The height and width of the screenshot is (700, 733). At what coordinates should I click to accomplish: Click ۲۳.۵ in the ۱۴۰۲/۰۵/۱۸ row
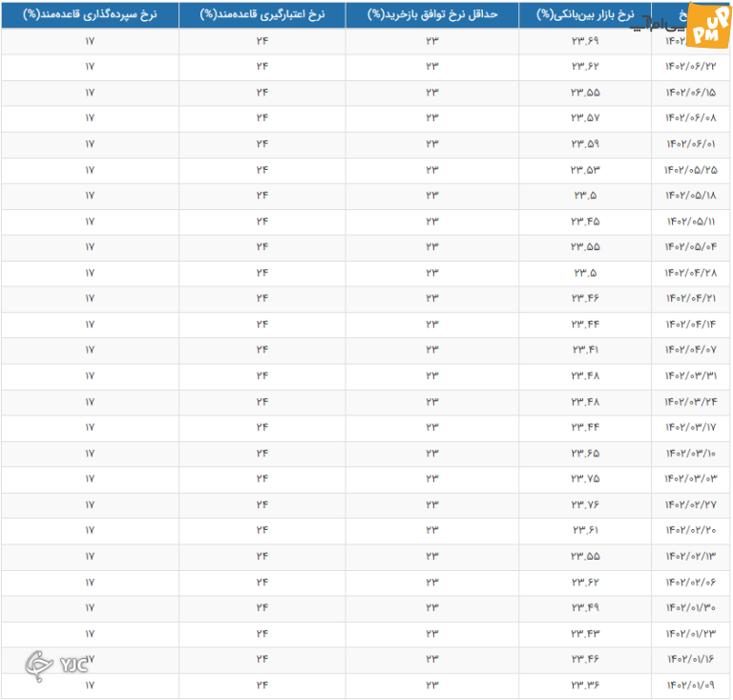tap(585, 196)
